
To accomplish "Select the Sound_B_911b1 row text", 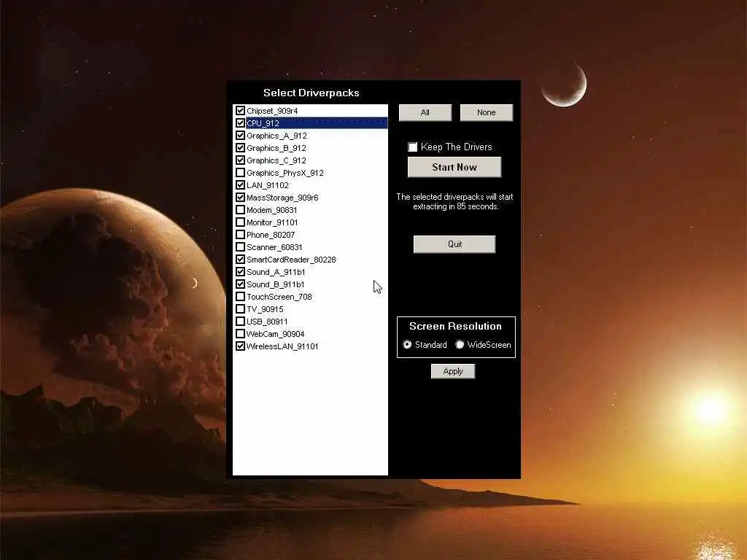I will pyautogui.click(x=275, y=284).
